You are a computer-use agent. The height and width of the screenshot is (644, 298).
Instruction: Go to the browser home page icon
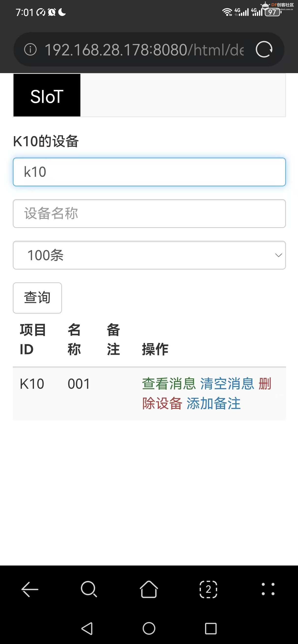pyautogui.click(x=149, y=589)
